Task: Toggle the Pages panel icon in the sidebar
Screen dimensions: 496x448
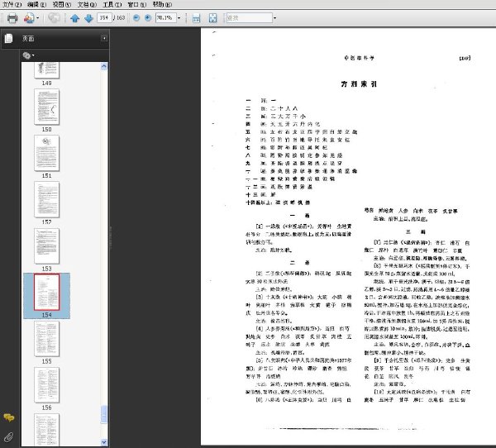Action: click(8, 38)
